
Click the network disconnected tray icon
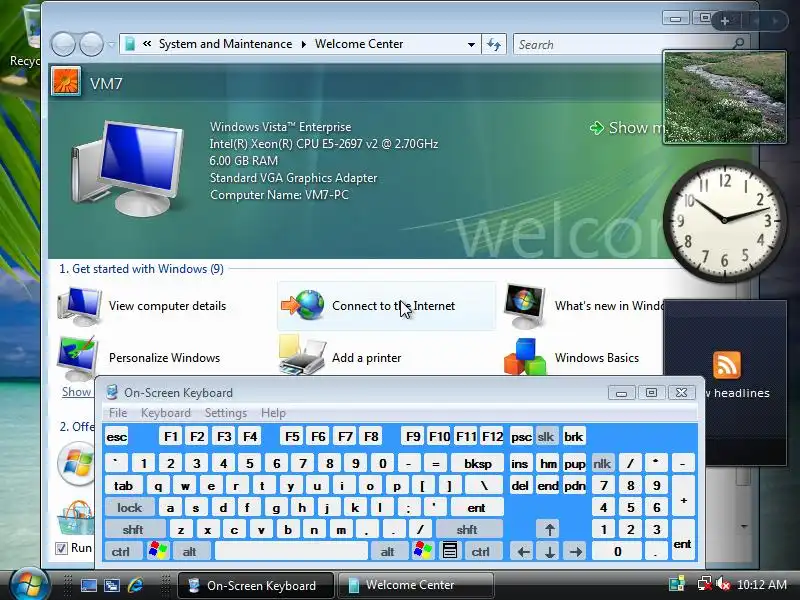tap(705, 584)
